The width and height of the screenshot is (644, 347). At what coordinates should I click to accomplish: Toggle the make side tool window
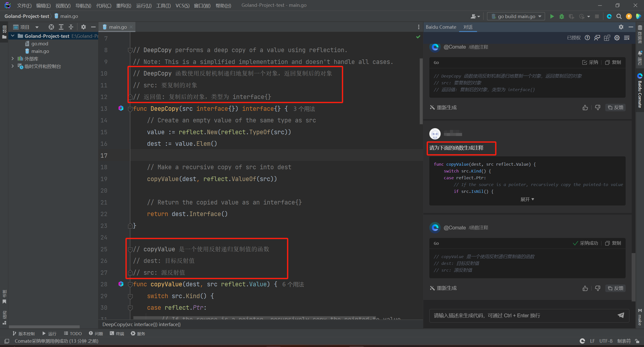point(640,317)
